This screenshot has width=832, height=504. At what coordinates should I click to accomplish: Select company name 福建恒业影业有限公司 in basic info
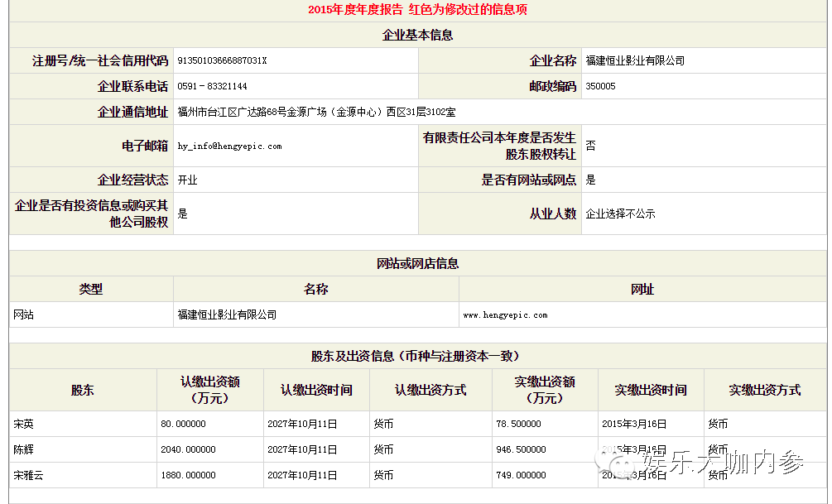pos(635,60)
